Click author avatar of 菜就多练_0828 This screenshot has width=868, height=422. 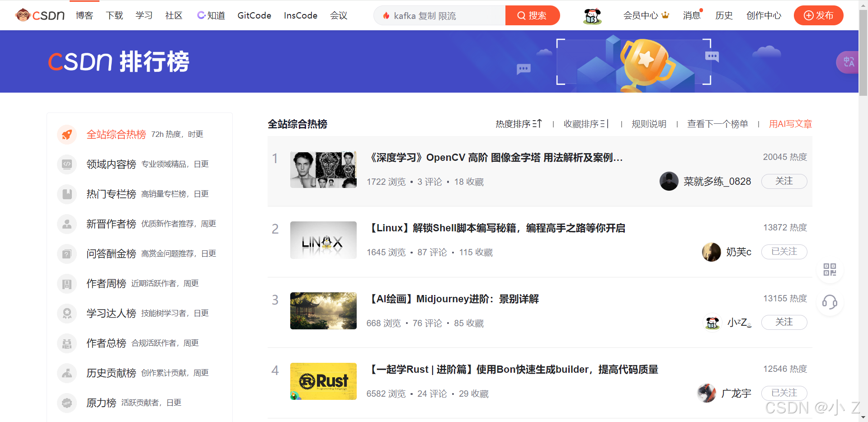click(669, 181)
